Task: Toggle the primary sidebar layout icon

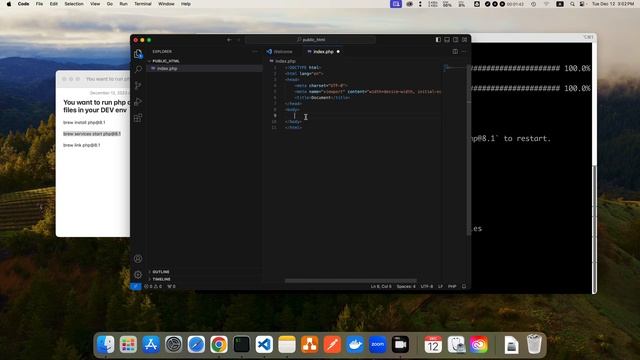Action: click(438, 40)
